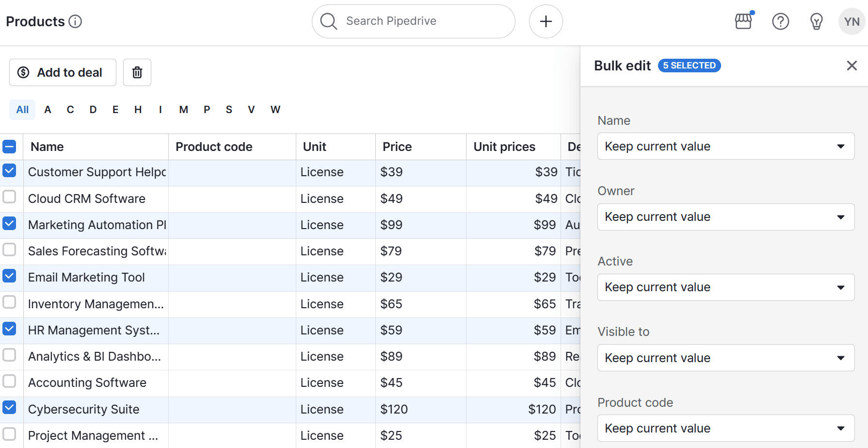Uncheck the HR Management System checkbox
Screen dimensions: 868x448
(x=9, y=329)
